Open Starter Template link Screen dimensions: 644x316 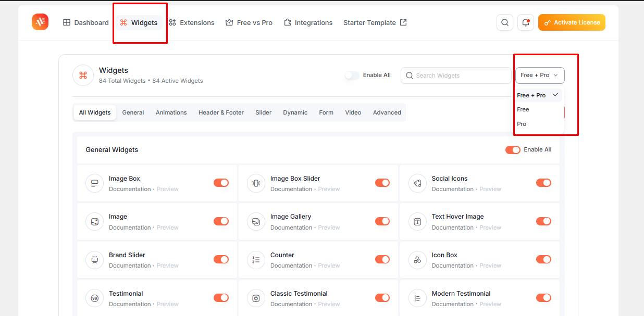[x=375, y=22]
